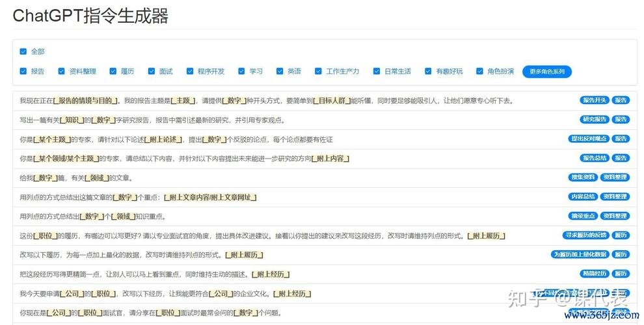644x325 pixels.
Task: Select the prompt starting 你现在是公司的职位面试官
Action: point(325,313)
